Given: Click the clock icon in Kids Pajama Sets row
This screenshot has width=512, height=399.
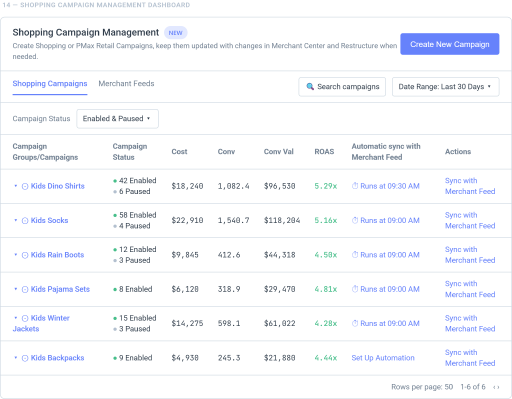Looking at the screenshot, I should [x=355, y=289].
